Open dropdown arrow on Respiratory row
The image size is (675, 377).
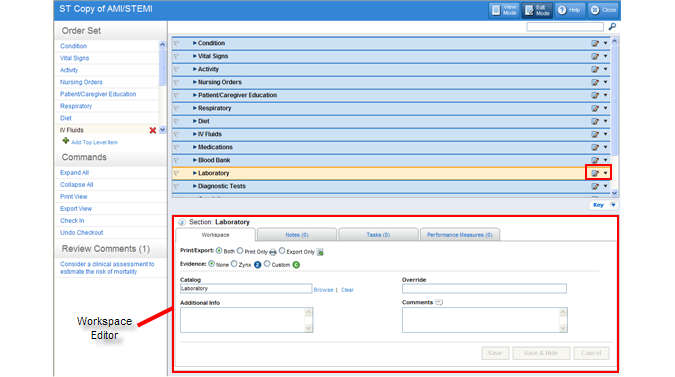(605, 108)
